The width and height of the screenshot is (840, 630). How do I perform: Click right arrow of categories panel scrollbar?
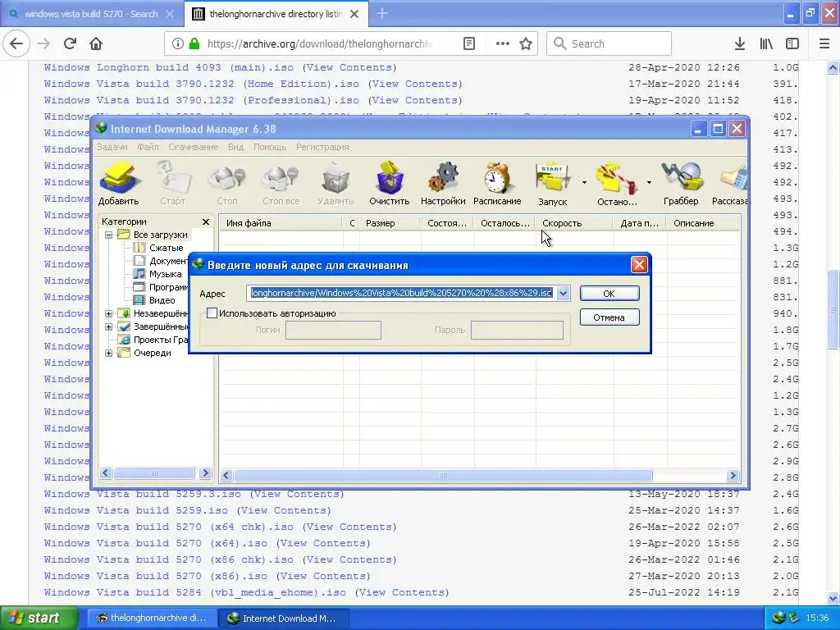[x=205, y=473]
